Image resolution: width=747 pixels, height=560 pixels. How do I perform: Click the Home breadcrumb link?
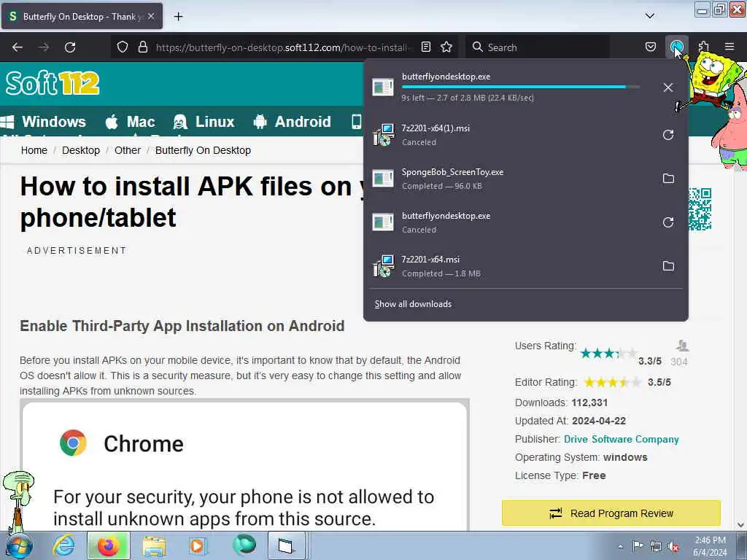point(34,150)
